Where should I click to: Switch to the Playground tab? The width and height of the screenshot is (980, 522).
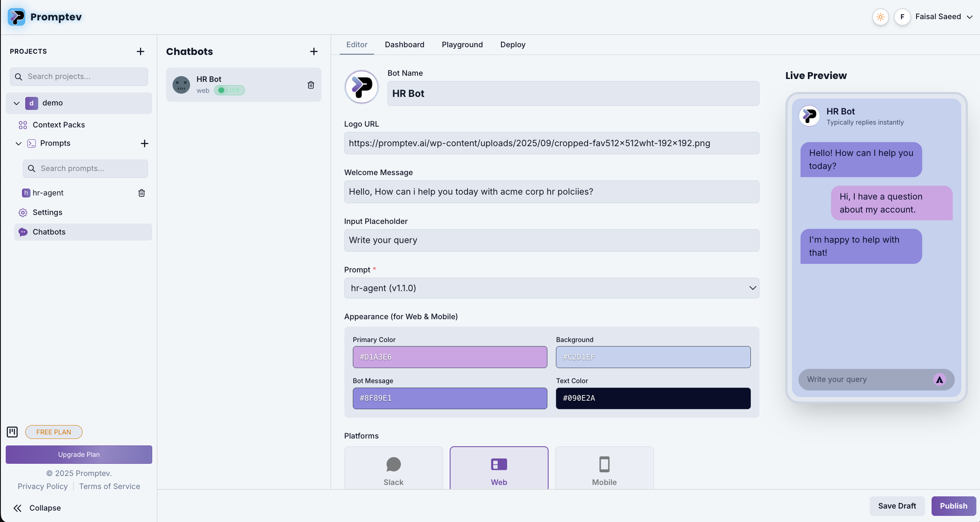[x=462, y=44]
